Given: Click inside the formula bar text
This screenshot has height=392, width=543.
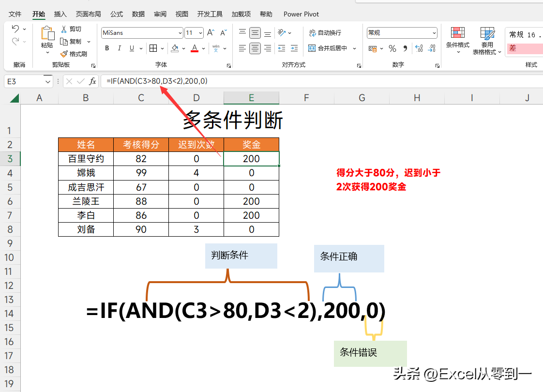Looking at the screenshot, I should [157, 81].
